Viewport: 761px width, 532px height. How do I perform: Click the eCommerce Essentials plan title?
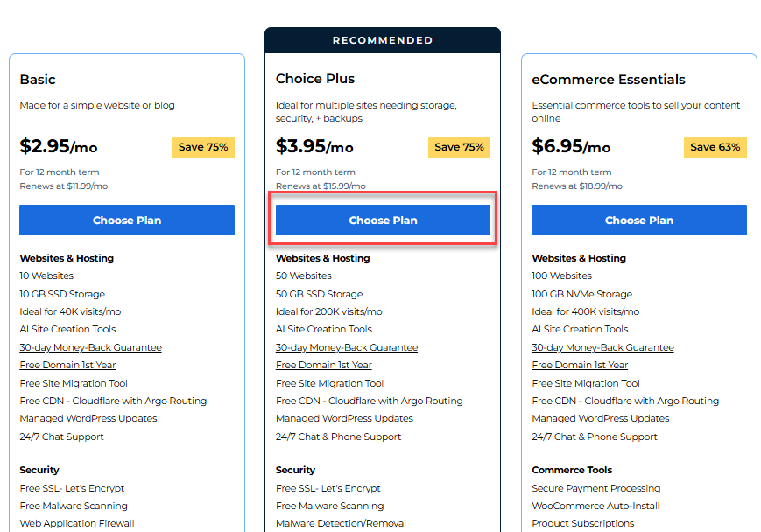pyautogui.click(x=609, y=79)
